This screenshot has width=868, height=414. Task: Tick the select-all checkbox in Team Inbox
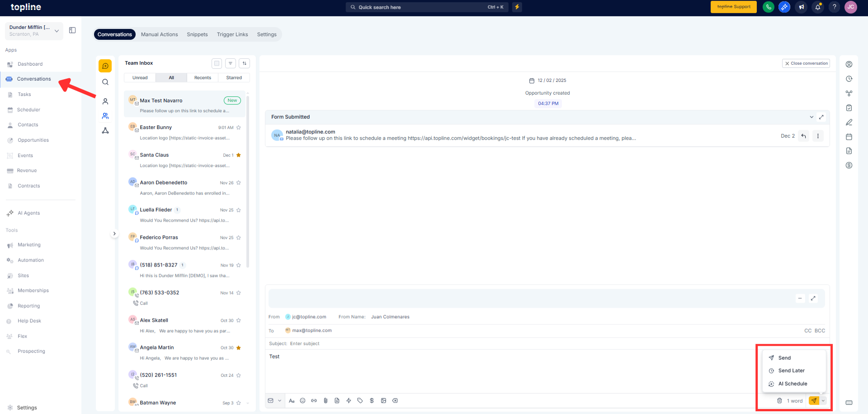click(x=217, y=63)
